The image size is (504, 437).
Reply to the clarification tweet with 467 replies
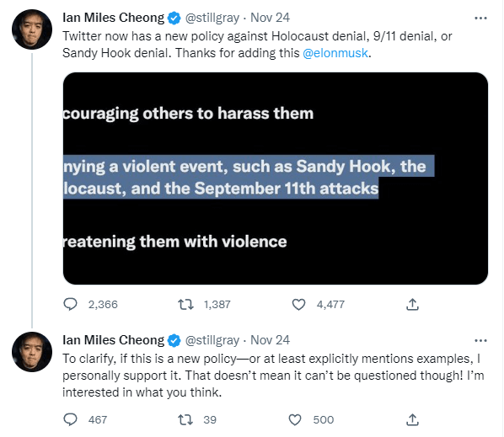coord(71,419)
